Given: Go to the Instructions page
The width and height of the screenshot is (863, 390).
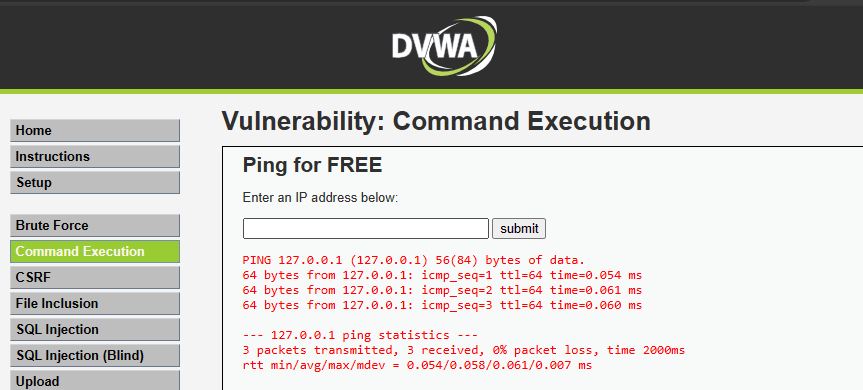Looking at the screenshot, I should 95,156.
